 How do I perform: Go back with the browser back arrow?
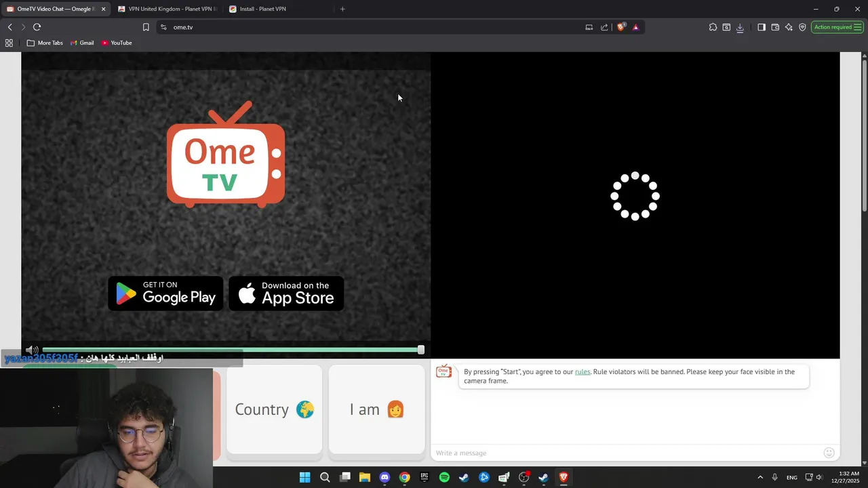pyautogui.click(x=9, y=27)
